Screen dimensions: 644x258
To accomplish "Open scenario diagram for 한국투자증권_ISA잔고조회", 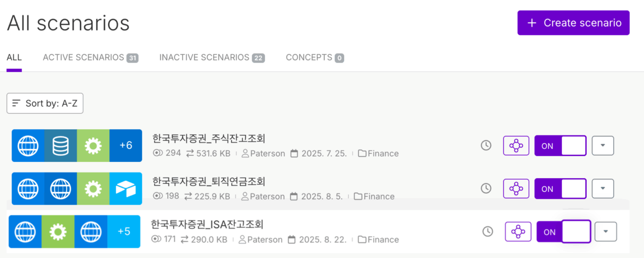I will click(518, 231).
